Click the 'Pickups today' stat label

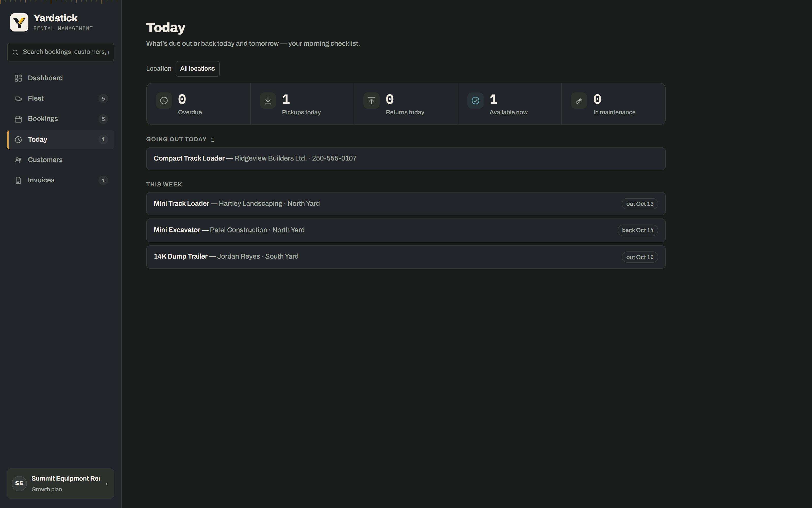301,113
